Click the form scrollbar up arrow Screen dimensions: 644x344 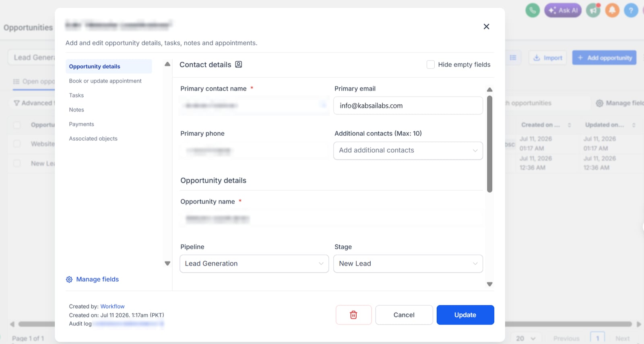click(489, 89)
